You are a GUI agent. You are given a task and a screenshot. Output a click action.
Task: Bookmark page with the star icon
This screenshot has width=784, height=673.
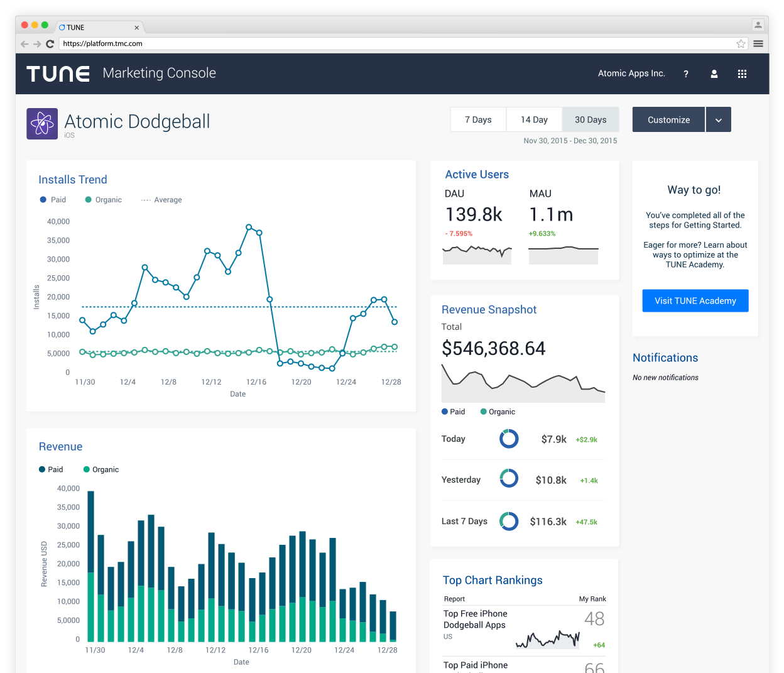coord(741,44)
